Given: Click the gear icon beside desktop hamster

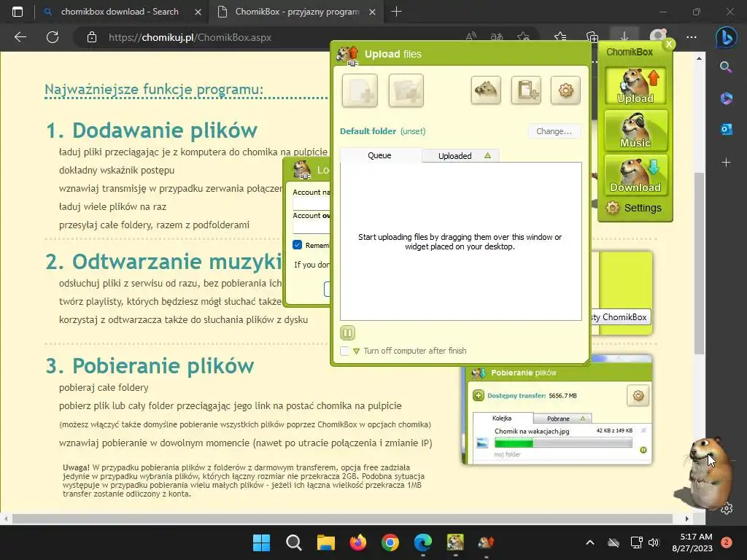Looking at the screenshot, I should pos(727,508).
